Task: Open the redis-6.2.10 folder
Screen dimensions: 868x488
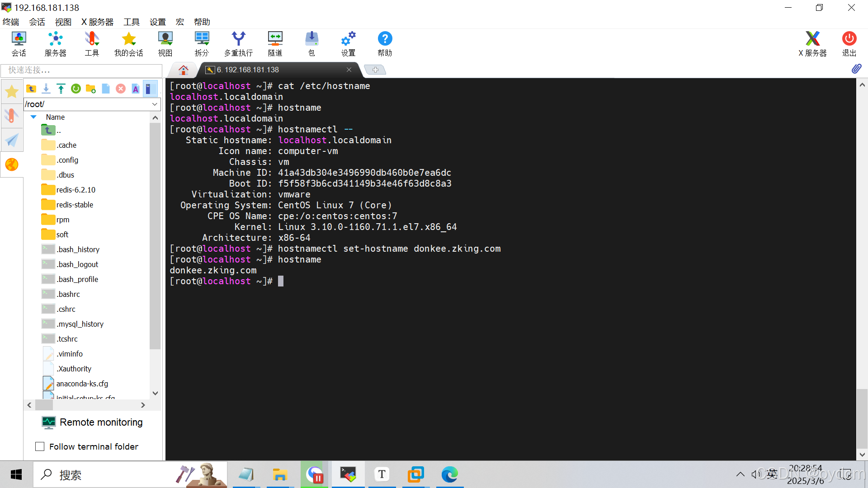Action: click(x=75, y=190)
